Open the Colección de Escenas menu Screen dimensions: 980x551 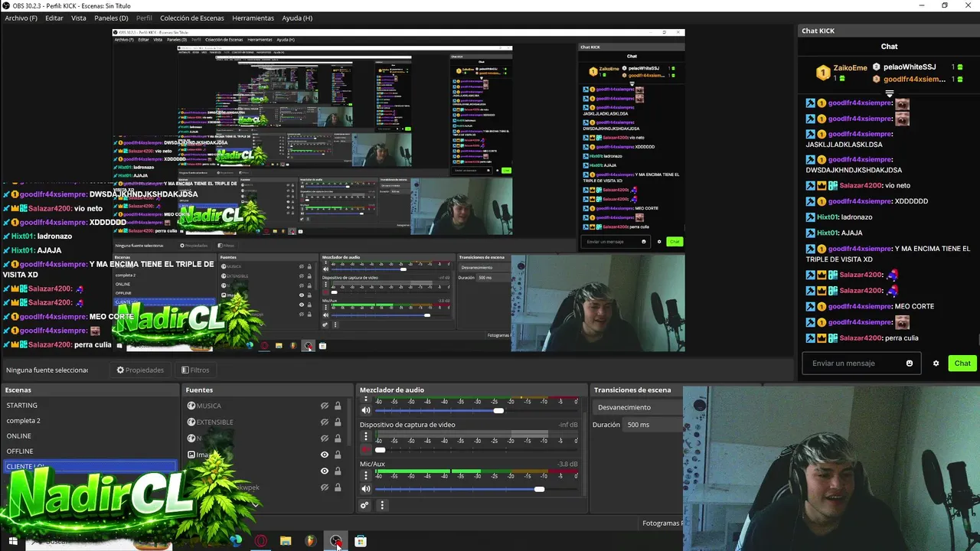[191, 18]
